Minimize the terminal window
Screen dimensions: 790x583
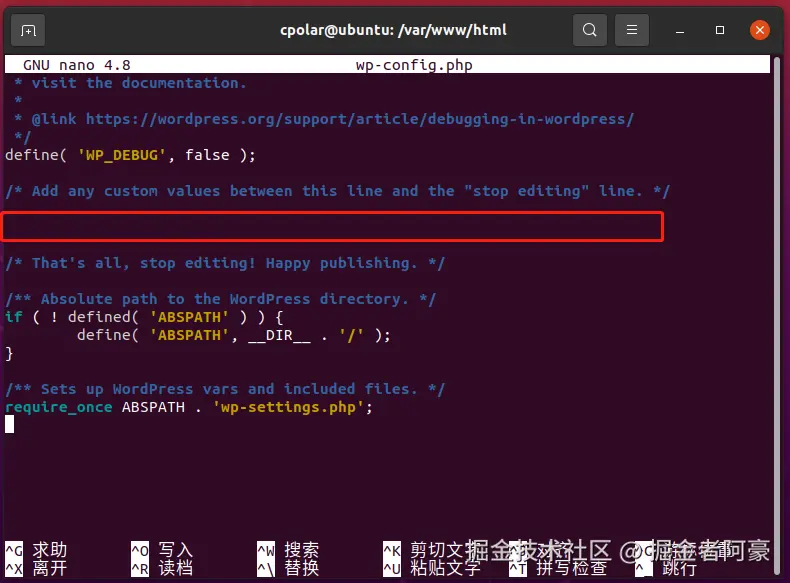click(680, 31)
